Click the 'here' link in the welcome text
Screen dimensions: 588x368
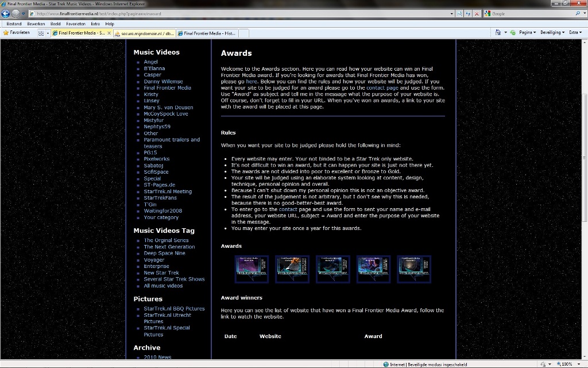(252, 82)
